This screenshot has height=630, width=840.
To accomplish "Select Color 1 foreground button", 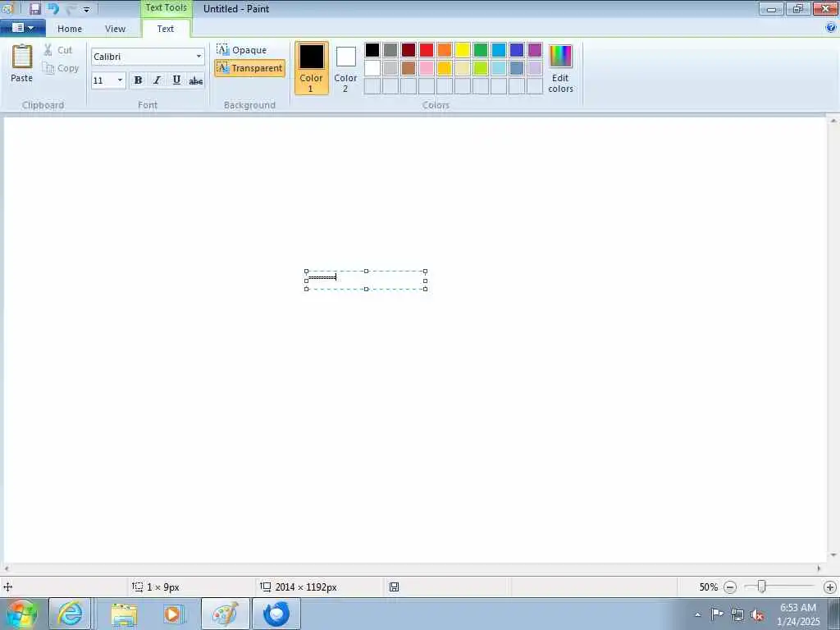I will (x=311, y=68).
